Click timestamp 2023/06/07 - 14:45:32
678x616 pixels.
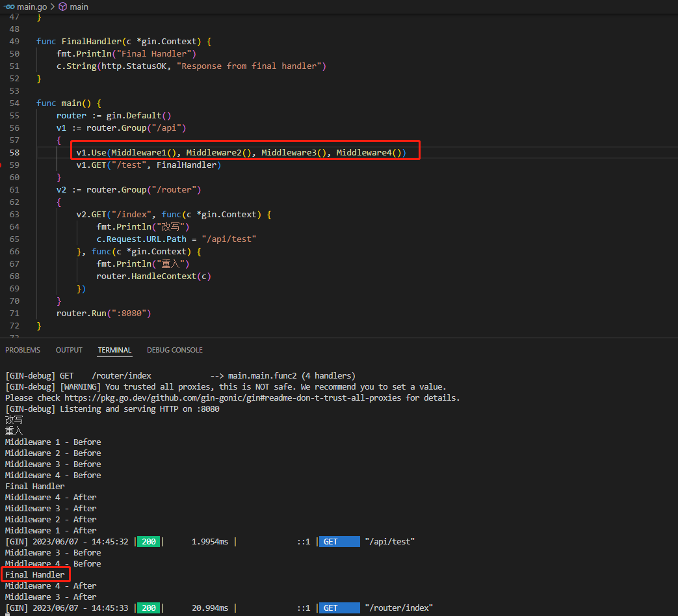[x=81, y=542]
